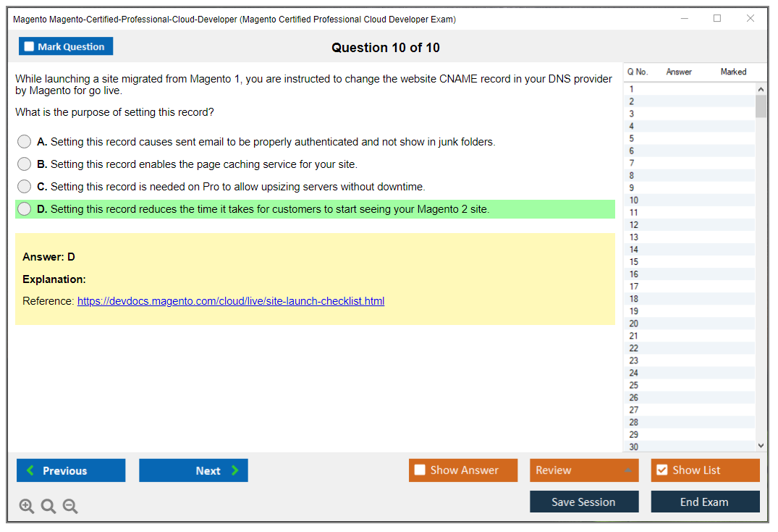This screenshot has width=778, height=532.
Task: Minimize the exam window
Action: tap(684, 19)
